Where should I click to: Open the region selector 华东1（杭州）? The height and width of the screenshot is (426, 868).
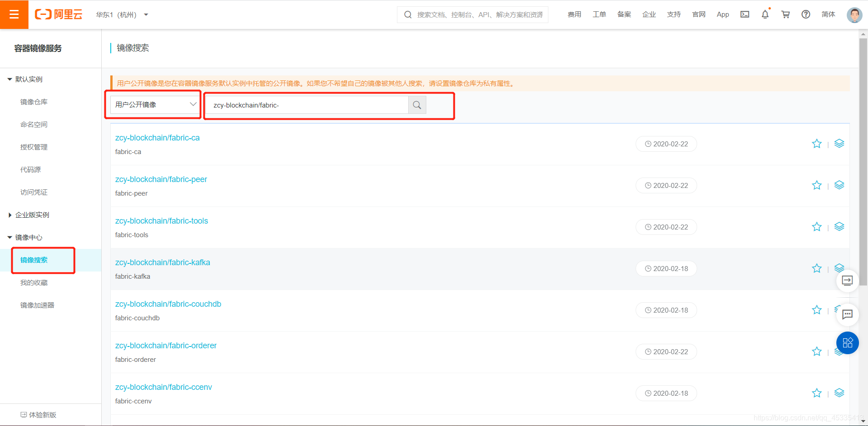(x=122, y=15)
